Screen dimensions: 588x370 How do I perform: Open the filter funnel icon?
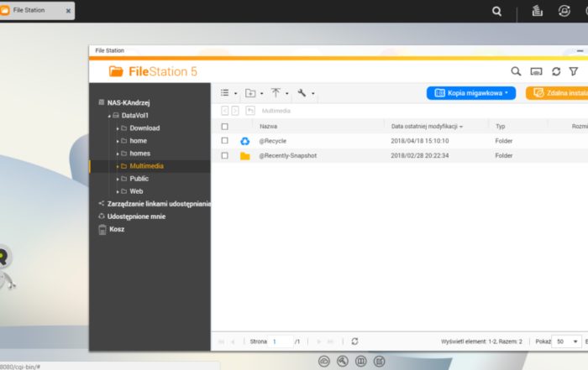[574, 71]
